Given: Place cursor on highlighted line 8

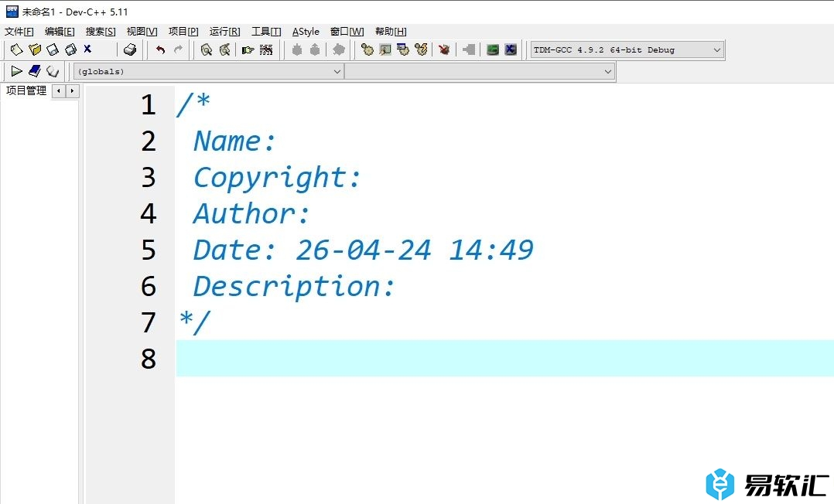Looking at the screenshot, I should (504, 359).
